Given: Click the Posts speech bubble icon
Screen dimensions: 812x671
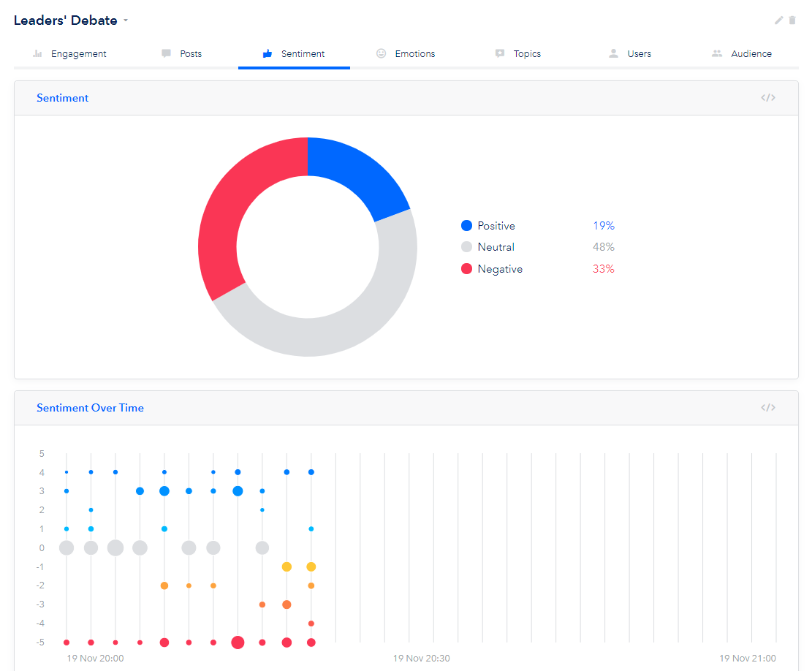Looking at the screenshot, I should point(166,53).
